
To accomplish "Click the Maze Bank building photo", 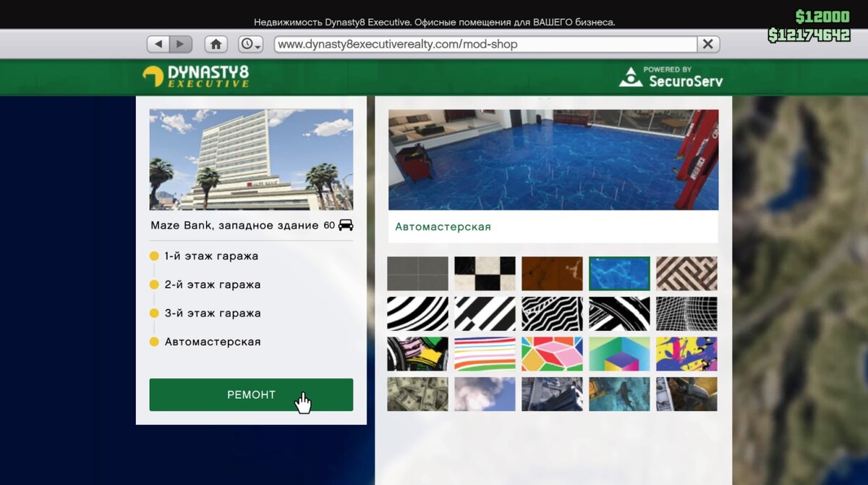I will click(251, 159).
